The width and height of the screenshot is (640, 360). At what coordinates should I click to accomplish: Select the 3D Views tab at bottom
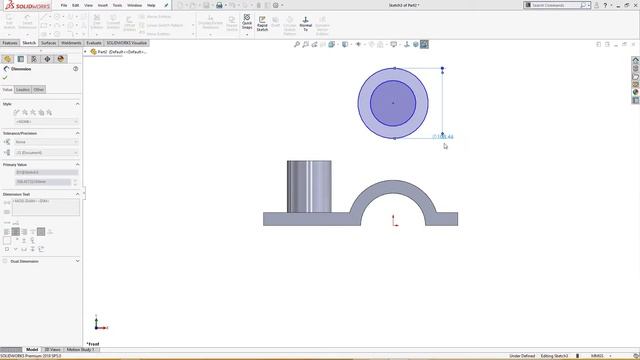(52, 349)
